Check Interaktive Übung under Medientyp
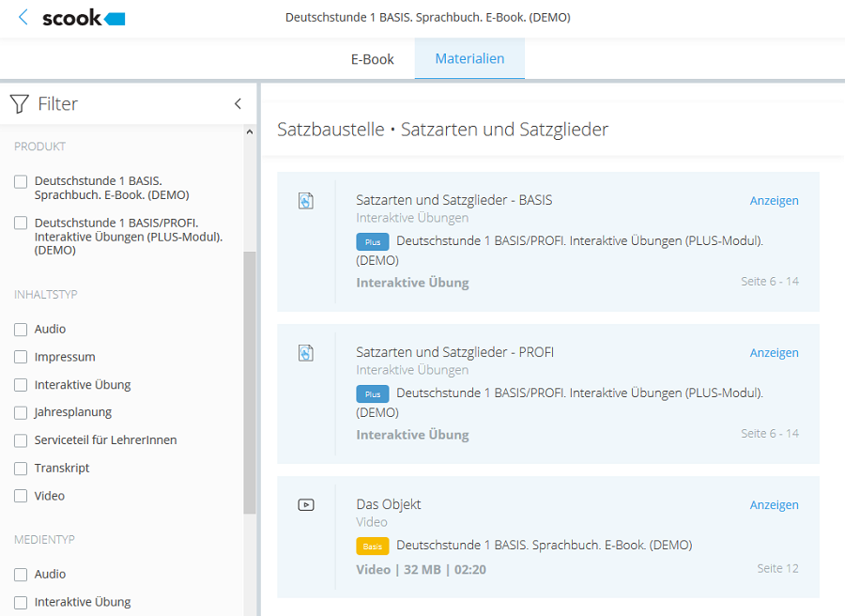Image resolution: width=845 pixels, height=616 pixels. [21, 602]
